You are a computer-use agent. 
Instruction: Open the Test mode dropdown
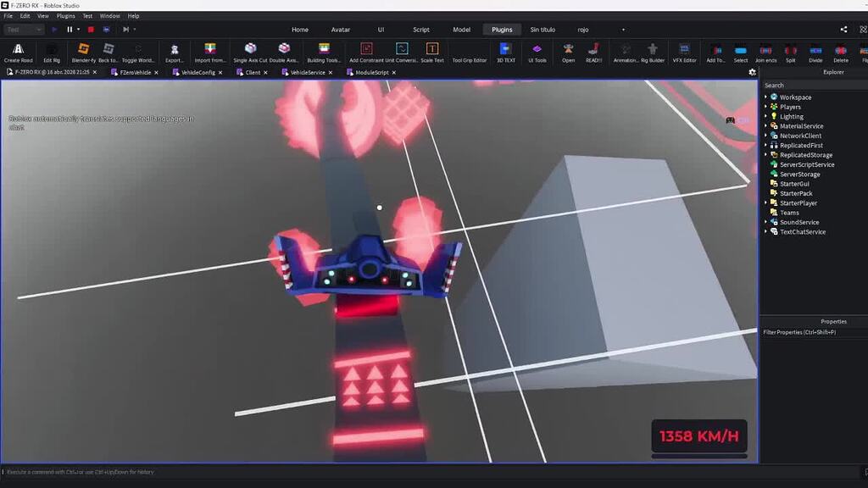23,30
